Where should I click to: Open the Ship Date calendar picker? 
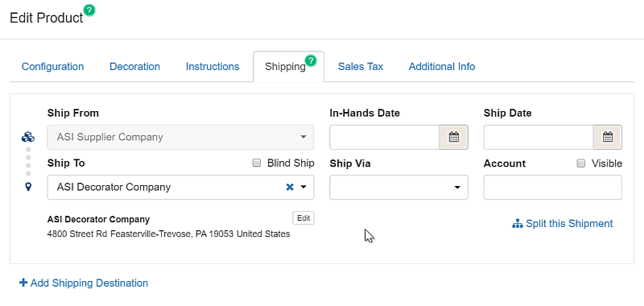(x=608, y=137)
